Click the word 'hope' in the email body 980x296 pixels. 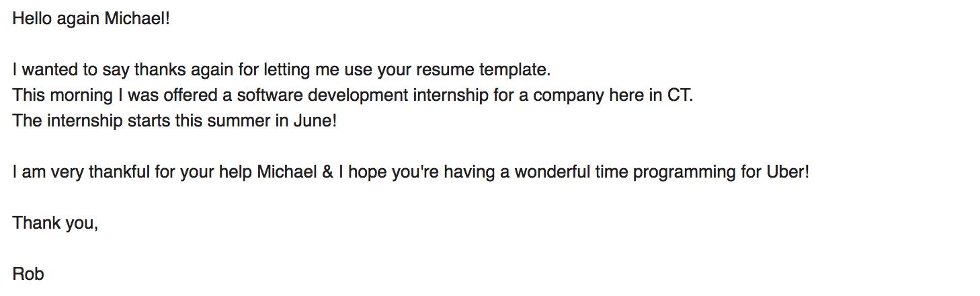point(364,172)
